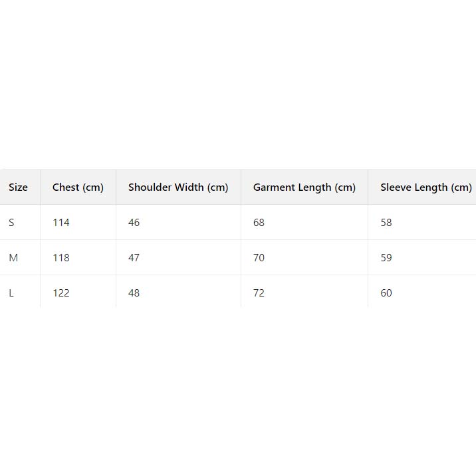Screen dimensions: 476x476
Task: Click the sleeve length value 60
Action: point(386,293)
